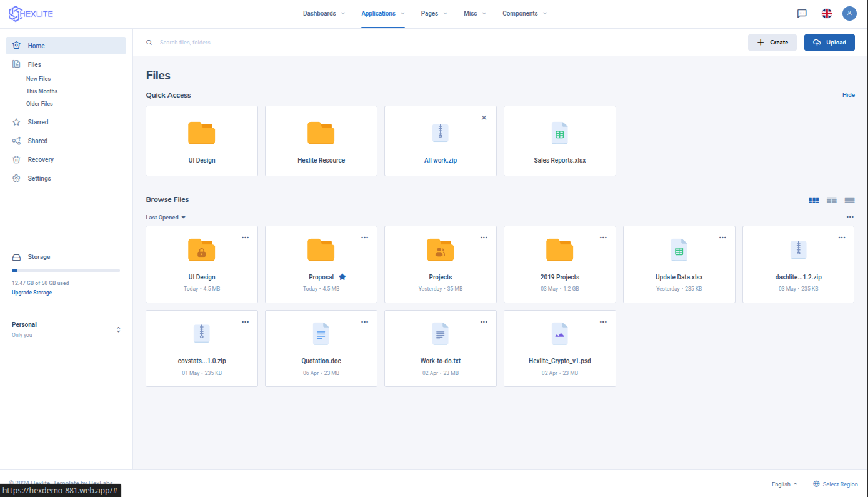Open the user avatar profile menu
Image resolution: width=868 pixels, height=497 pixels.
point(849,13)
